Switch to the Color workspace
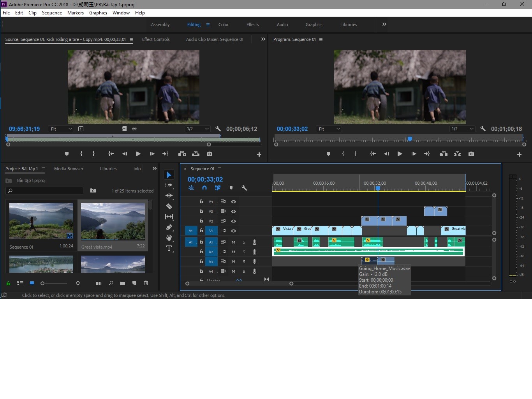 tap(224, 25)
